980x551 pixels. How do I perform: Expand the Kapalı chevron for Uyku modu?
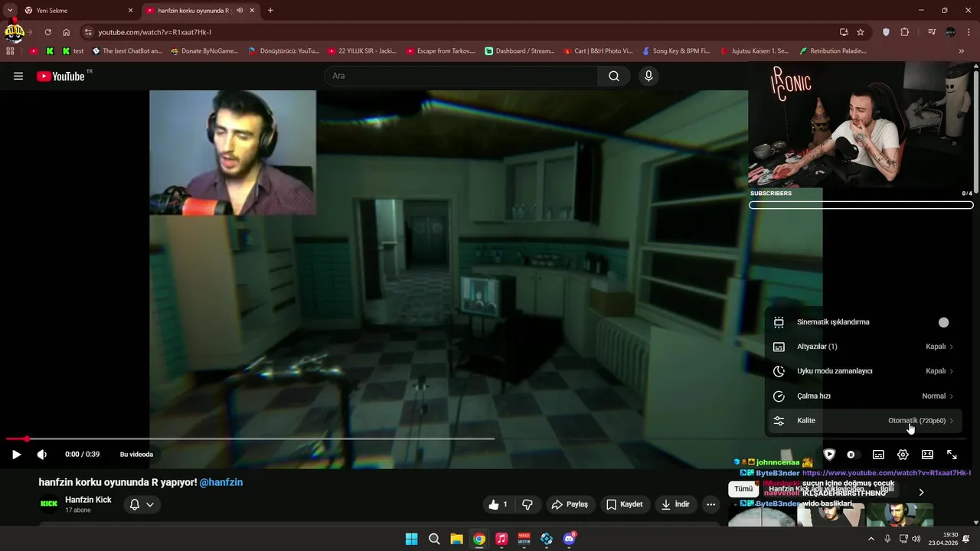point(951,371)
